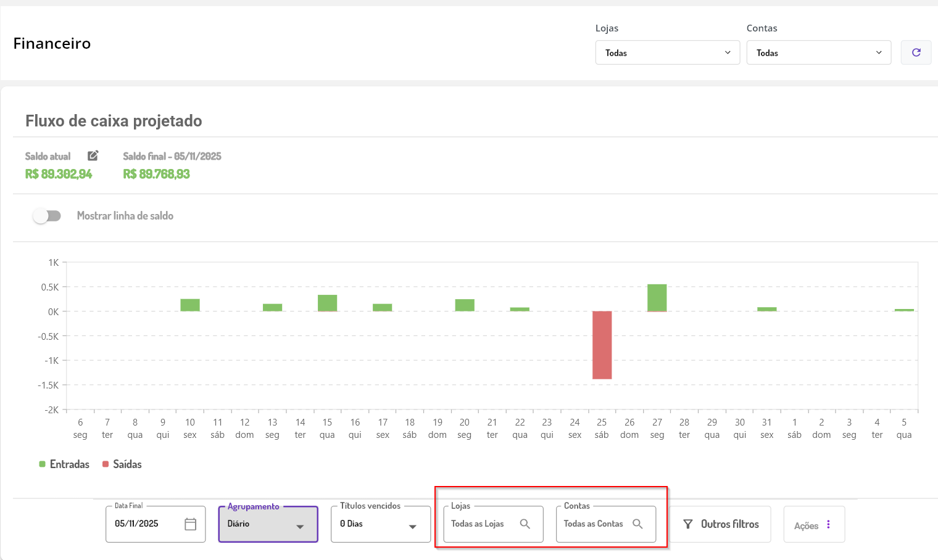
Task: Click the three-dot icon beside Ações
Action: coord(828,524)
